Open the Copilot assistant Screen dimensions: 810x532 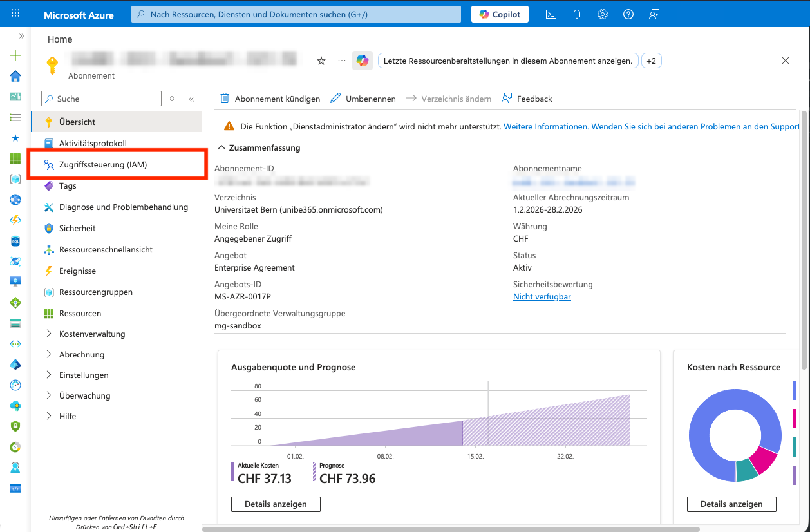pos(500,14)
